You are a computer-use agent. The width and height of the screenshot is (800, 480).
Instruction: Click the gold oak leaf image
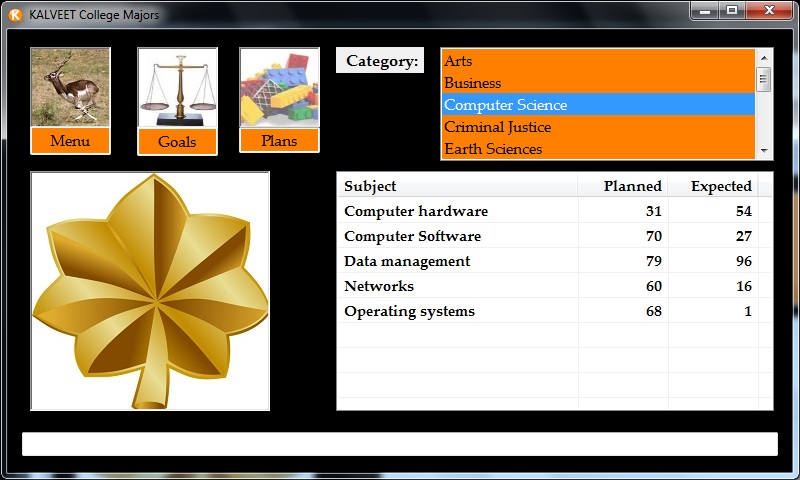click(150, 291)
